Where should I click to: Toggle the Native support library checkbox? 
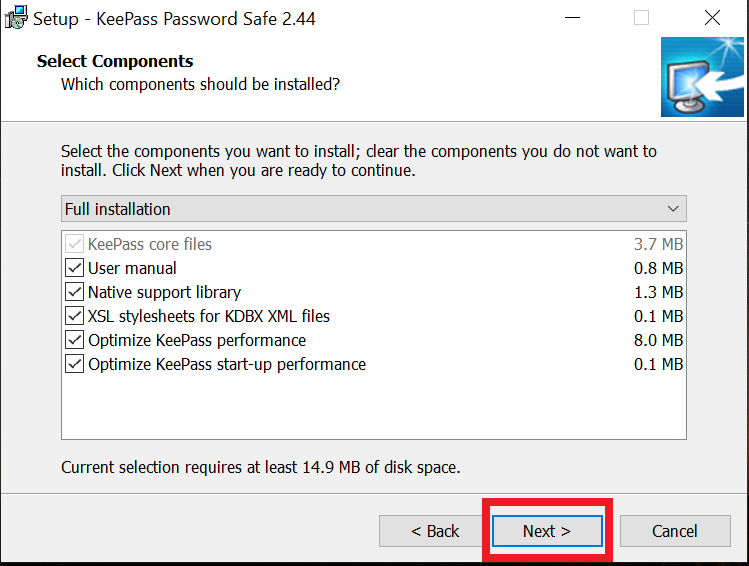(x=75, y=292)
